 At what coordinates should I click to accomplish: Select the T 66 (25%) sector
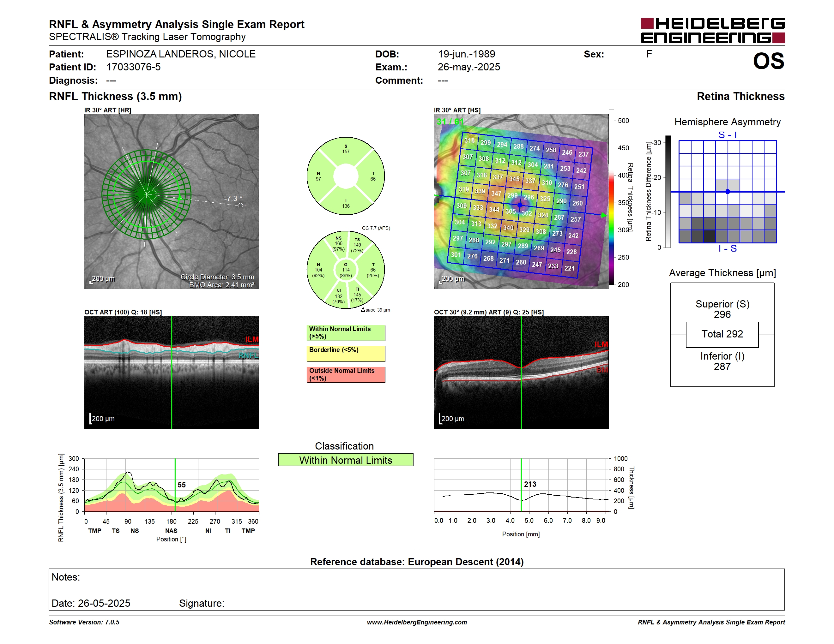(x=373, y=270)
